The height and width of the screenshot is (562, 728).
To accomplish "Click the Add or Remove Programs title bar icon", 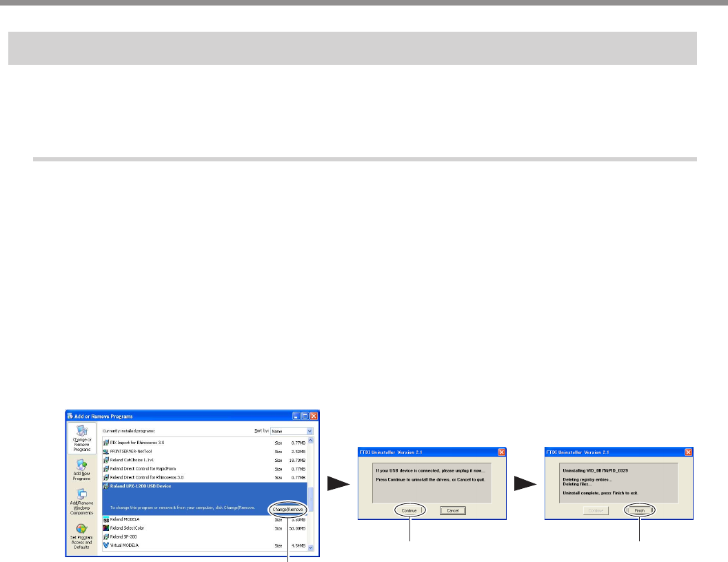I will coord(70,417).
